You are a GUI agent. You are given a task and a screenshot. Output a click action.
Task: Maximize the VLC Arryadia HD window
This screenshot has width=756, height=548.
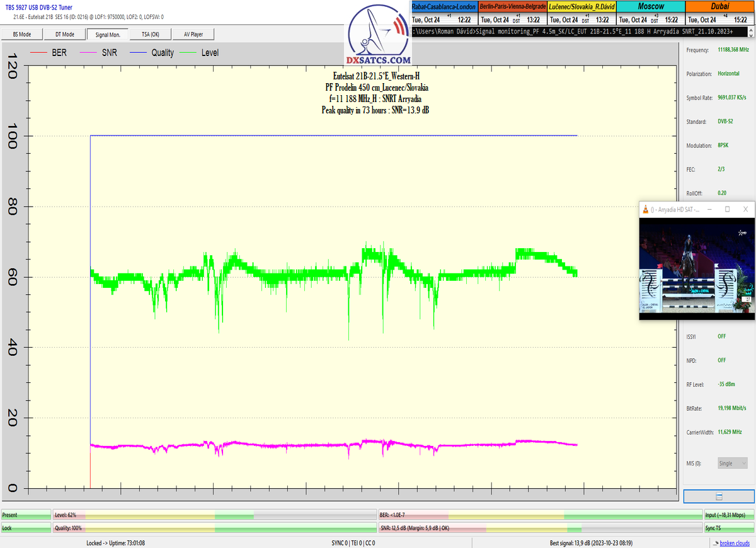click(727, 209)
